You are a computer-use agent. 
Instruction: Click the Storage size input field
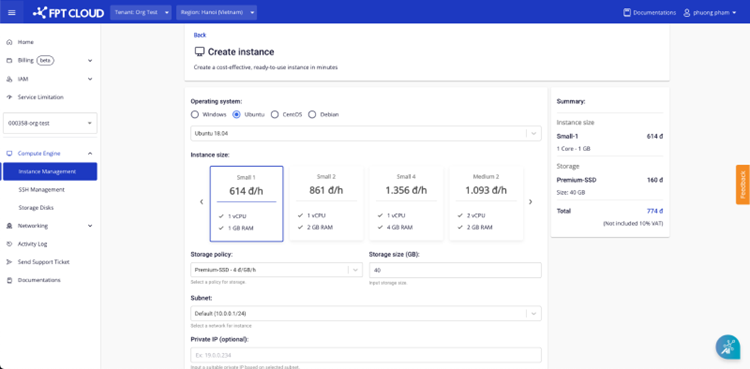pyautogui.click(x=455, y=270)
